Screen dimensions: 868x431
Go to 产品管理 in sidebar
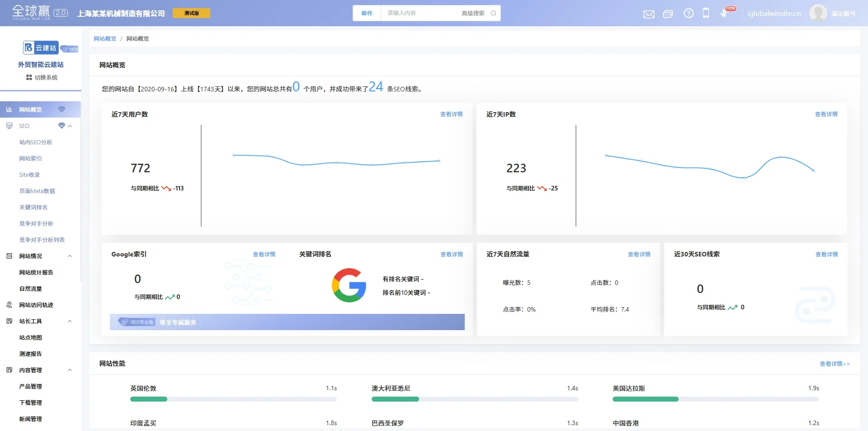coord(31,387)
